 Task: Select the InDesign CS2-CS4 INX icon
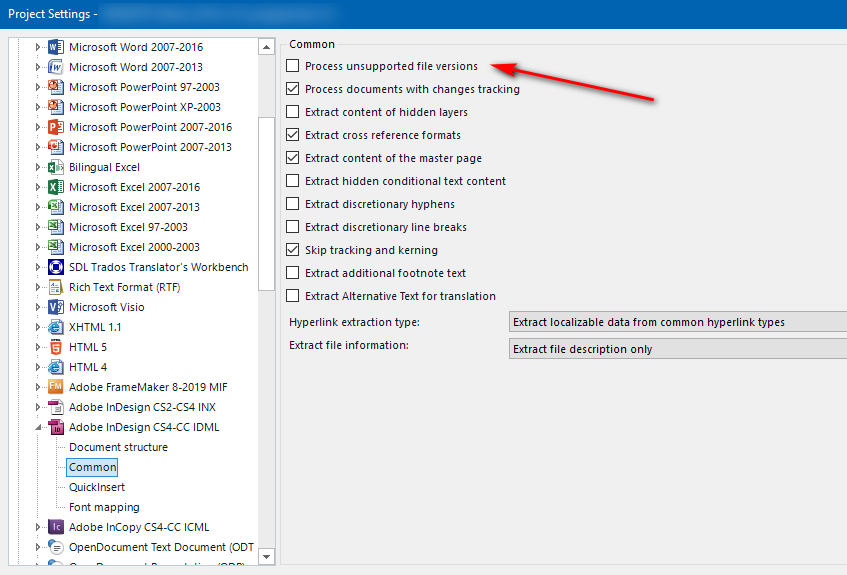[x=56, y=407]
